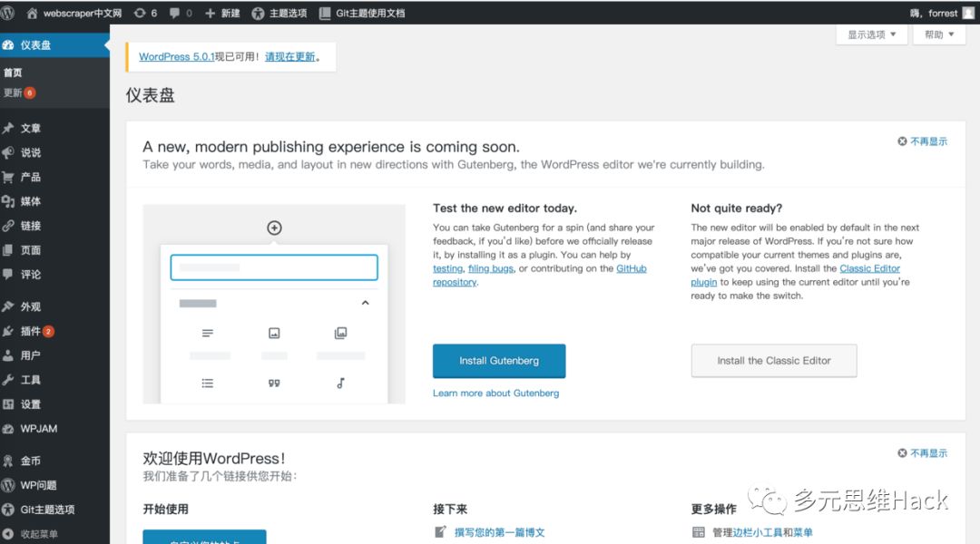The image size is (980, 544).
Task: Open 更新 submenu with 6 badge
Action: [x=20, y=92]
